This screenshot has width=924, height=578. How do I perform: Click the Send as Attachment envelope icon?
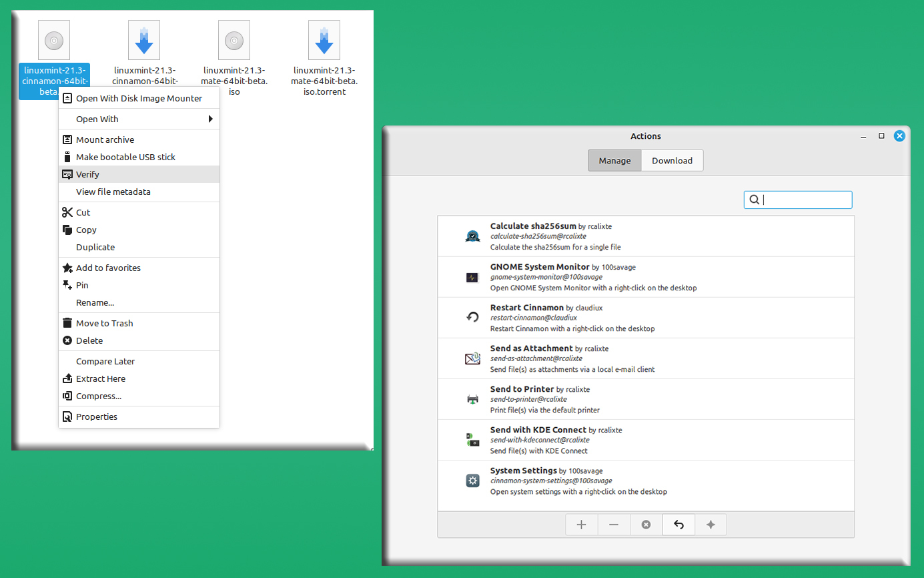[x=472, y=358]
